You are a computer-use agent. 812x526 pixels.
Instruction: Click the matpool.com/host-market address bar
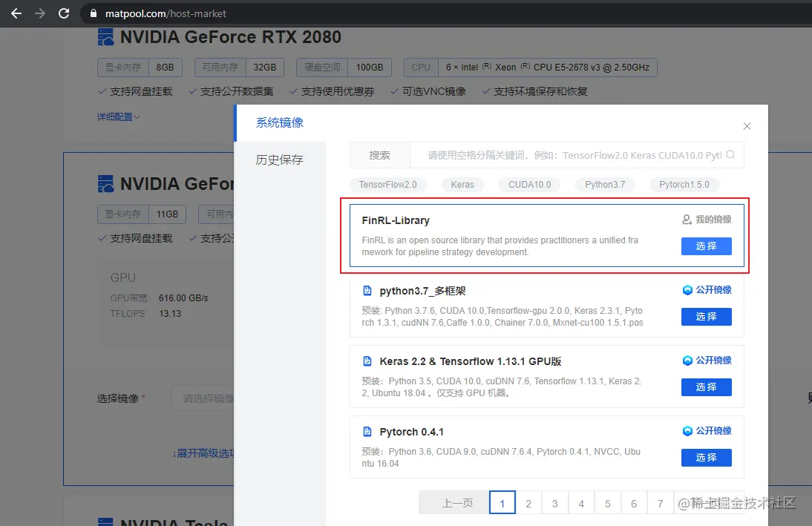445,13
